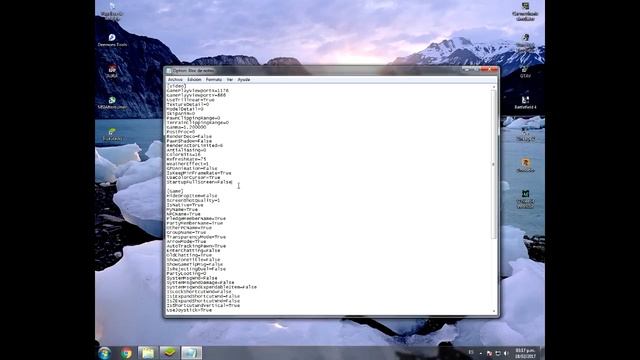The height and width of the screenshot is (360, 640).
Task: Click the PartyLooting=0 line
Action: pos(187,273)
